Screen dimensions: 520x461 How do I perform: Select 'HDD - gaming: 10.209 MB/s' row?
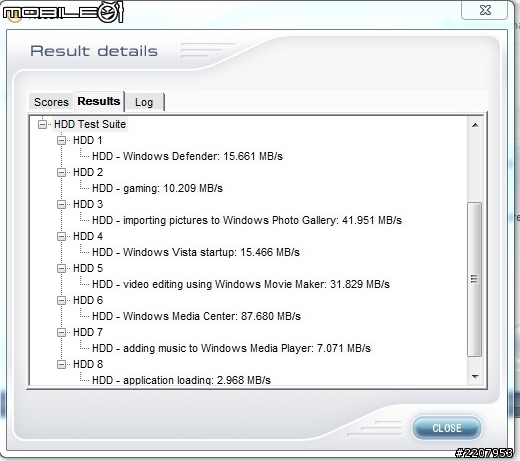point(157,188)
